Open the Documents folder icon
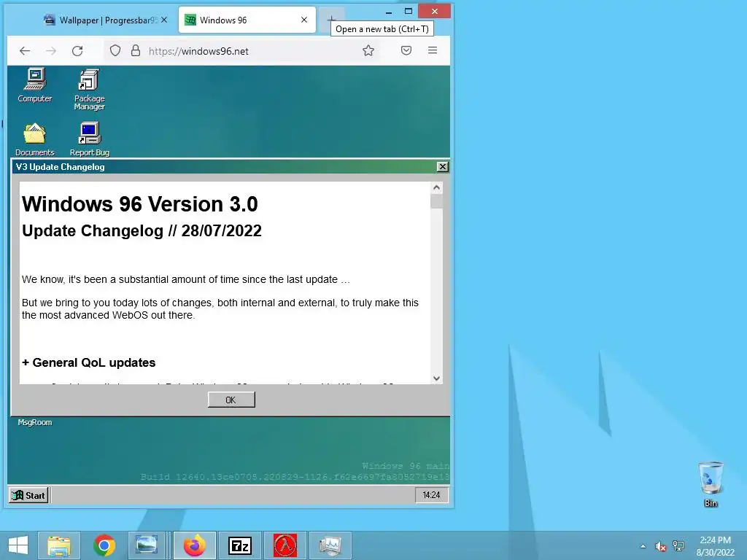 point(35,139)
